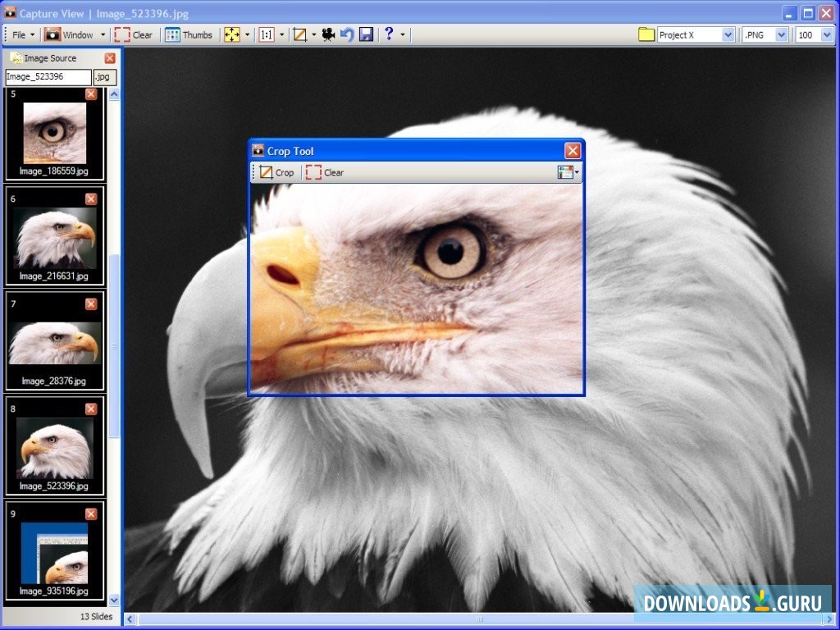Click the .jpg extension field
This screenshot has width=840, height=630.
tap(105, 76)
